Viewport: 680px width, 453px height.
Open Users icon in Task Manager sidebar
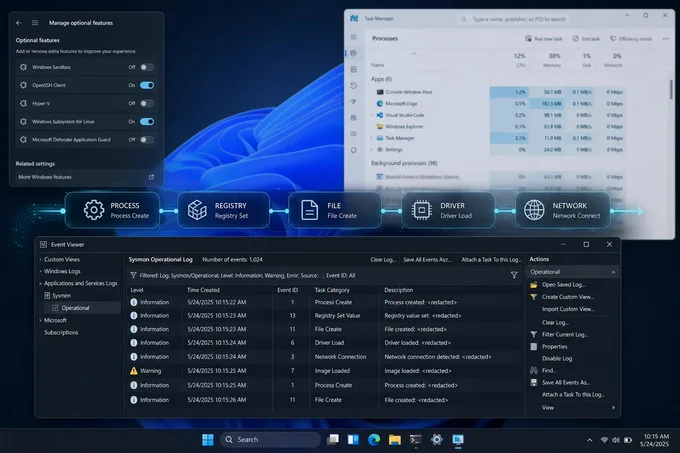pyautogui.click(x=353, y=118)
